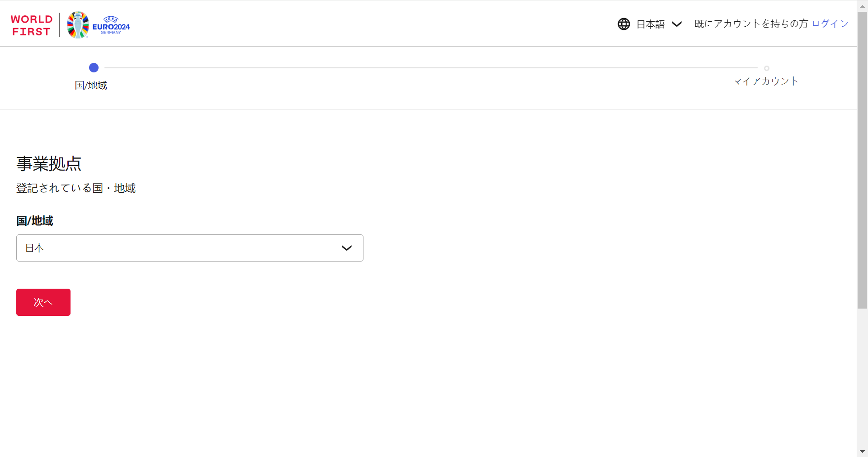Click the chevron next to 日本語

[x=676, y=24]
